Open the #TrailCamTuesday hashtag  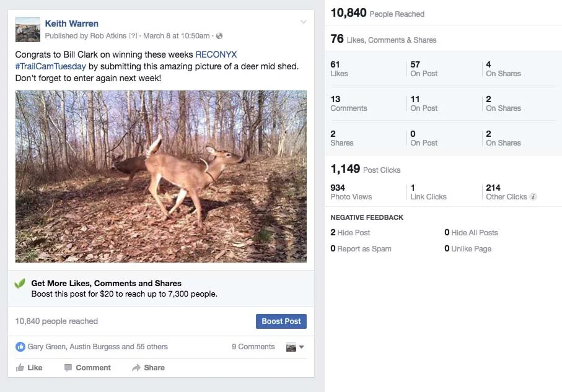coord(51,66)
